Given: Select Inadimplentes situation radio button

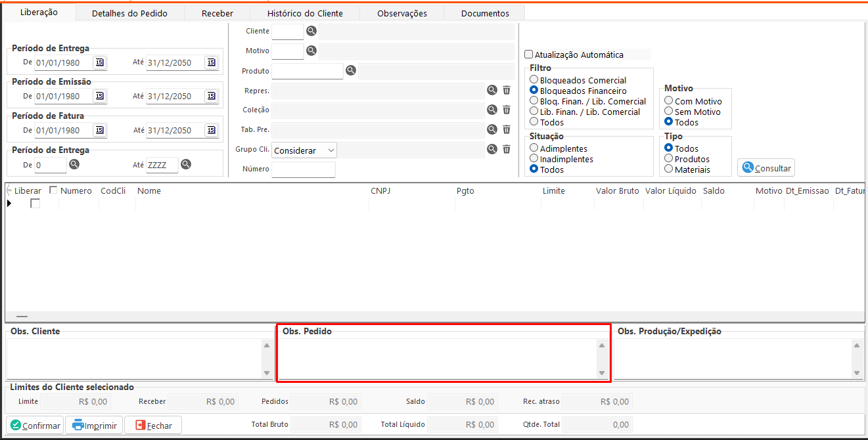Looking at the screenshot, I should click(x=534, y=159).
